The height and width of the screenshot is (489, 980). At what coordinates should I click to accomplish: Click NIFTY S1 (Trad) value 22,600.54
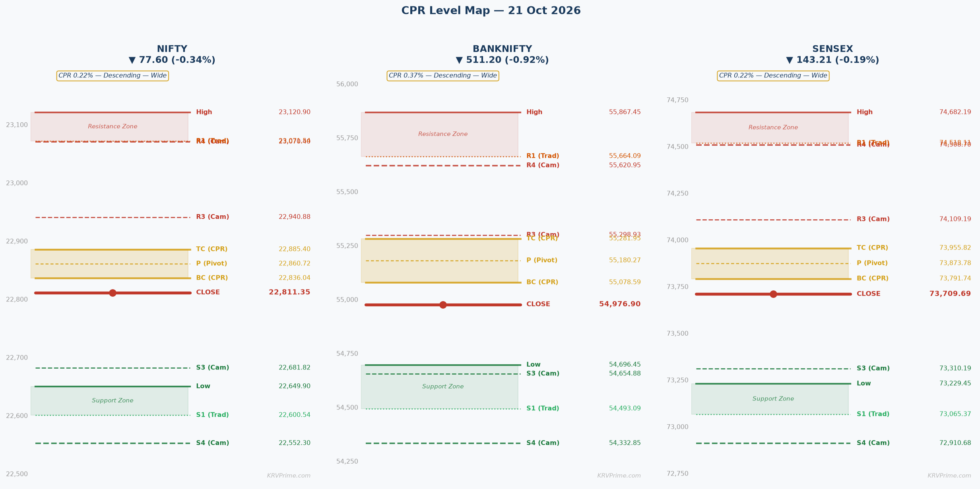(x=295, y=415)
